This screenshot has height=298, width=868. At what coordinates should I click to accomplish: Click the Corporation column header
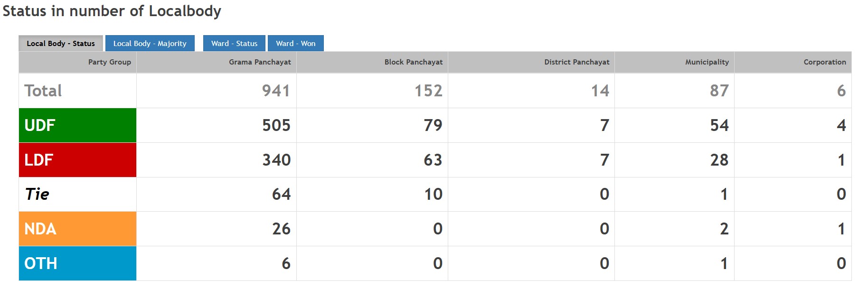tap(824, 62)
